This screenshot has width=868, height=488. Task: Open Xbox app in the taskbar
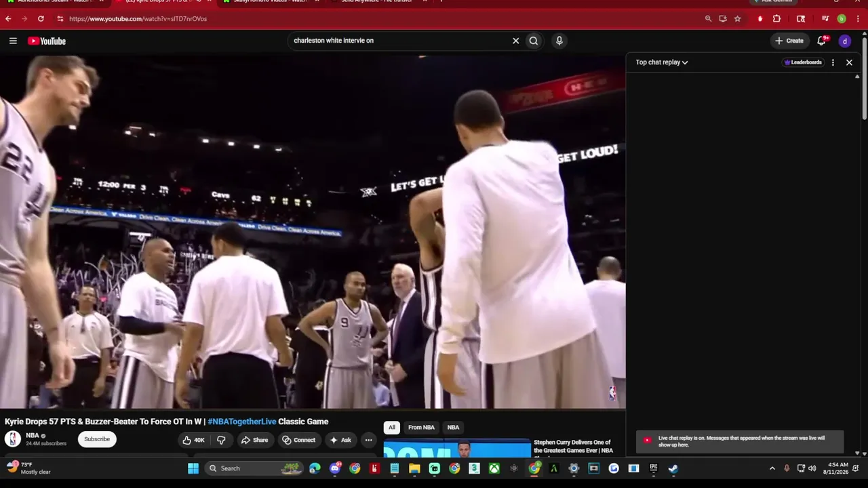point(494,468)
